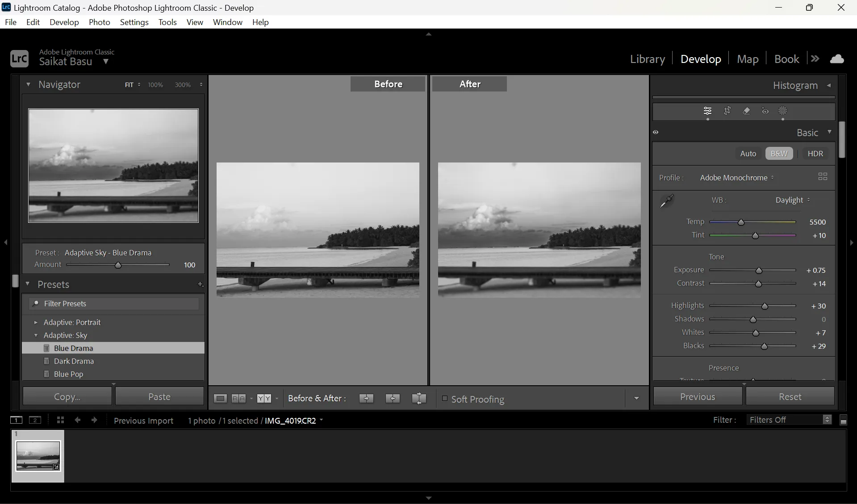Enable Soft Proofing
857x504 pixels.
click(445, 399)
